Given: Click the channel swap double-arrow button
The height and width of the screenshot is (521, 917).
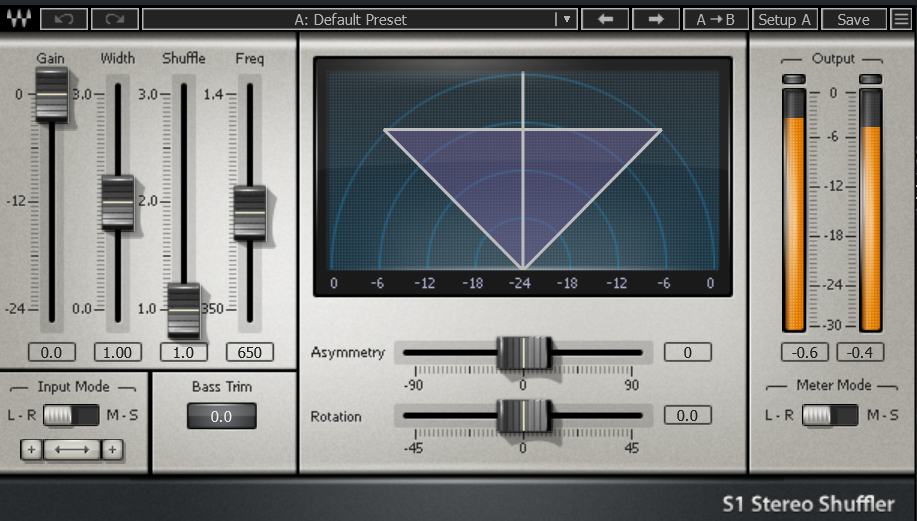Looking at the screenshot, I should (x=71, y=449).
